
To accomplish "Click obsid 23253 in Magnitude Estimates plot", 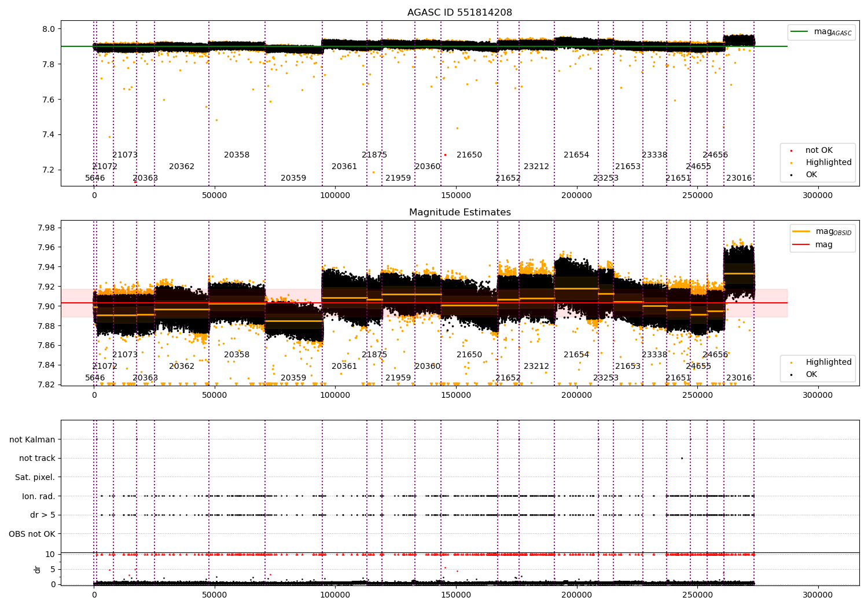I will [x=606, y=378].
